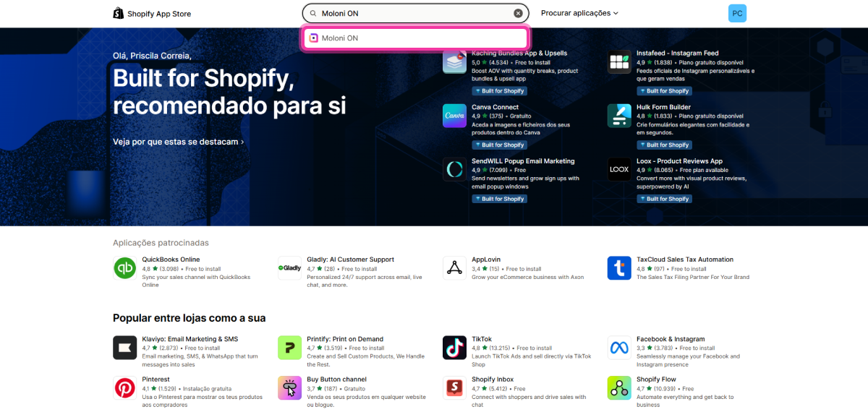Open Hulk Form Builder title
The height and width of the screenshot is (412, 868).
coord(663,107)
